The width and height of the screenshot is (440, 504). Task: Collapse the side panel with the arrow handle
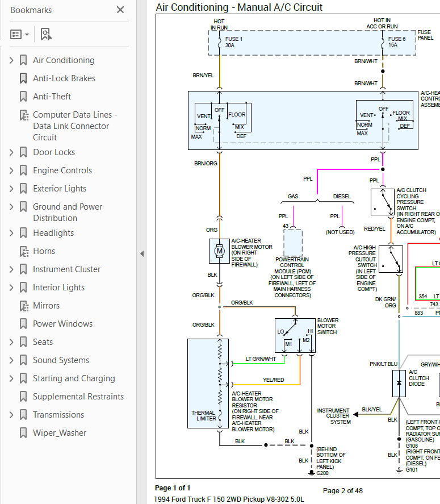click(141, 253)
